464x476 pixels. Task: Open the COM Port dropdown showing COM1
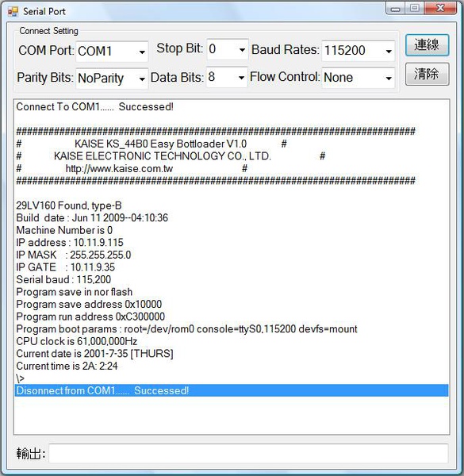coord(112,52)
